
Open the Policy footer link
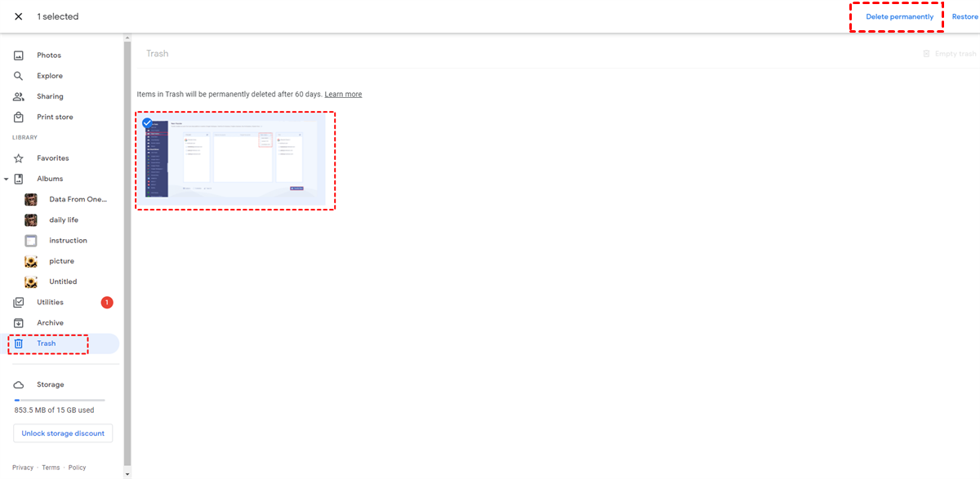pyautogui.click(x=77, y=468)
